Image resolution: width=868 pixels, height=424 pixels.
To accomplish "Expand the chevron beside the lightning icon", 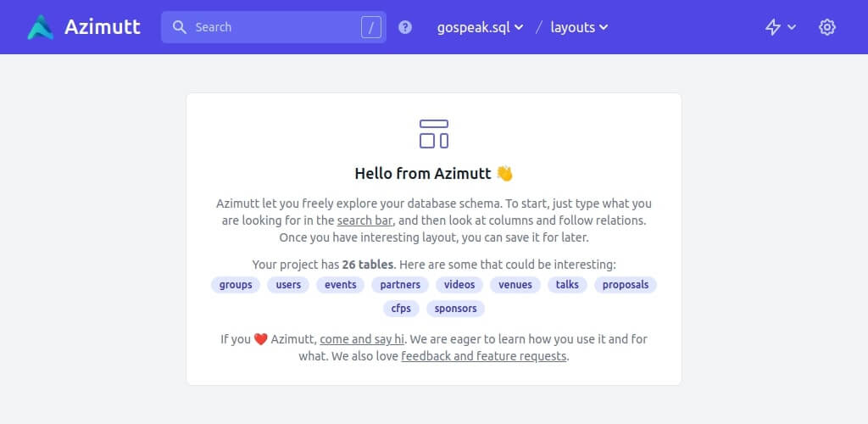I will (792, 27).
